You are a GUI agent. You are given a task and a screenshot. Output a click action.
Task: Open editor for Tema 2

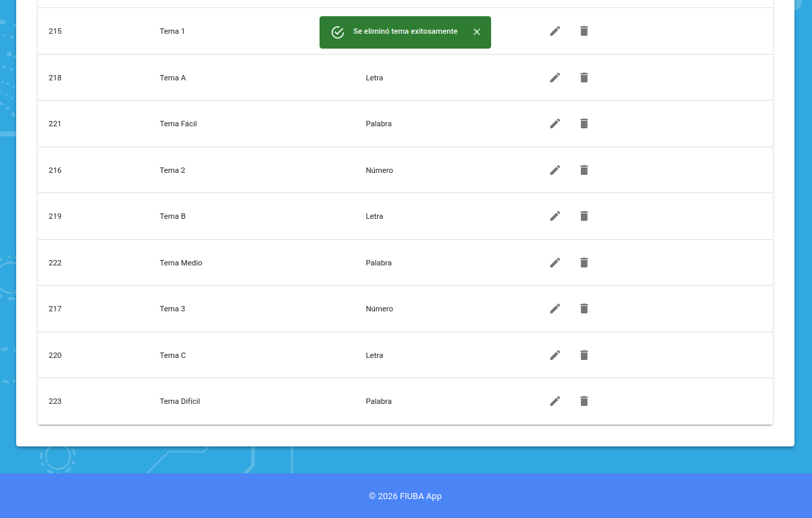(555, 170)
